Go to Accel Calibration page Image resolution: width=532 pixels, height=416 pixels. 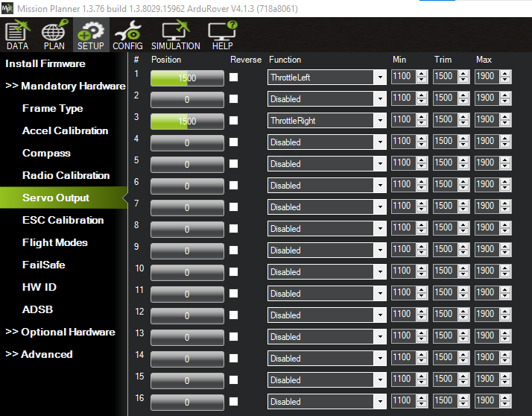(65, 130)
